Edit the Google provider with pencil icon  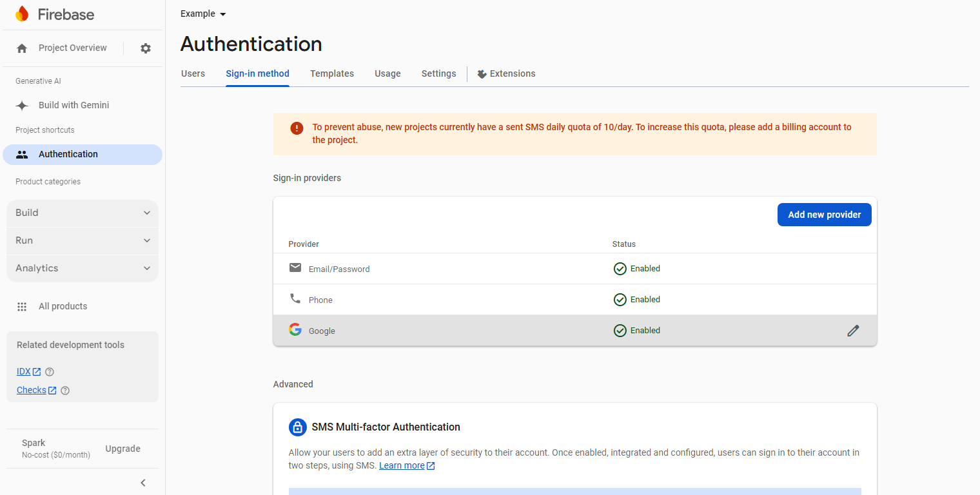tap(853, 331)
